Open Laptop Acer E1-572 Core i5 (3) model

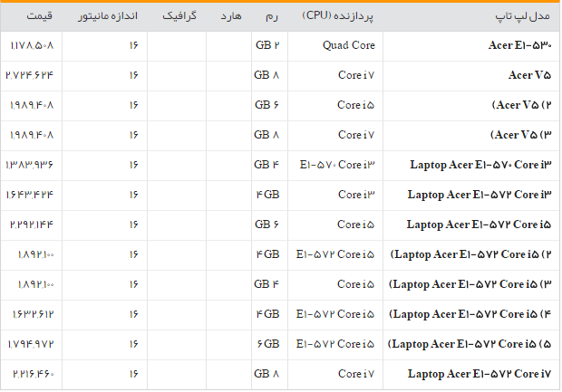[470, 284]
